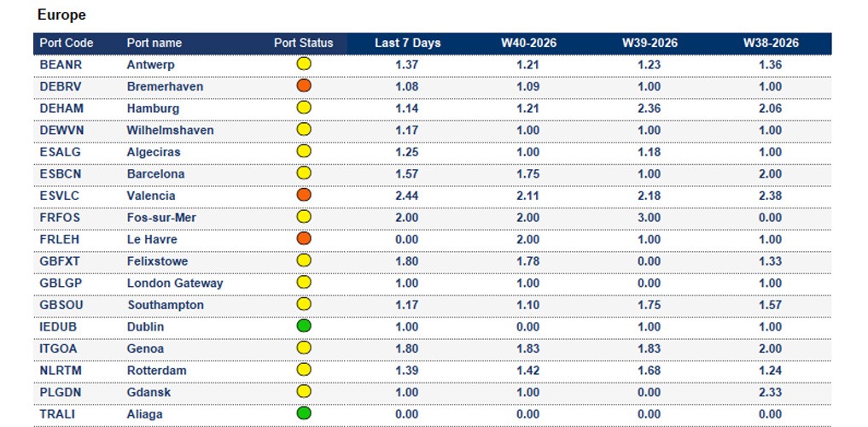This screenshot has height=427, width=868.
Task: Select port code ESVLC
Action: (x=60, y=196)
